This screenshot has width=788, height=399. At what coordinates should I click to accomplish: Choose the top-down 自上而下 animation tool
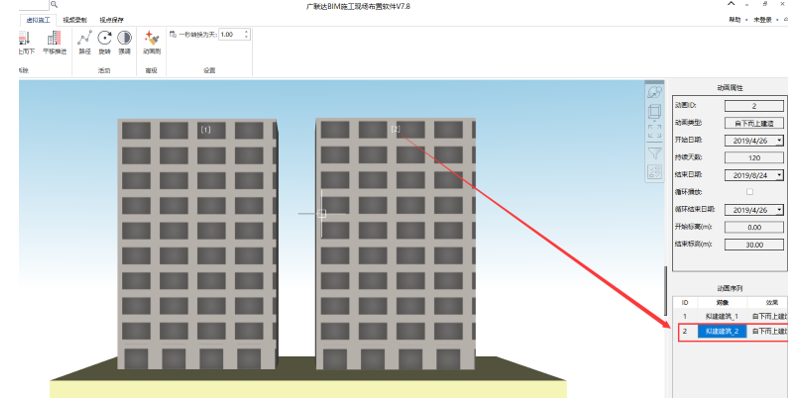tap(26, 42)
